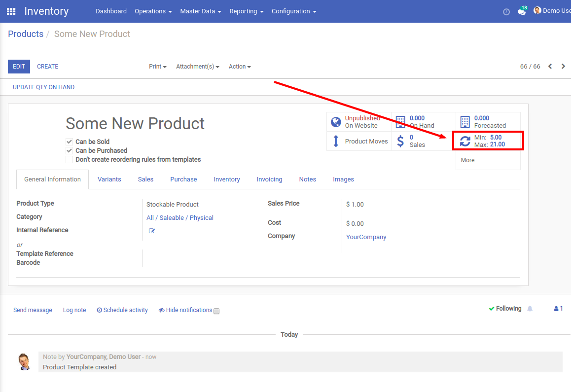This screenshot has height=392, width=571.
Task: Click the EDIT button
Action: point(18,66)
